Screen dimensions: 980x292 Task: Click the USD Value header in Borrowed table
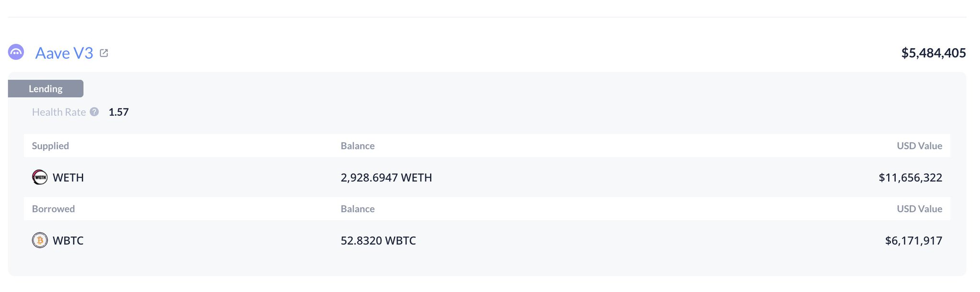[919, 209]
